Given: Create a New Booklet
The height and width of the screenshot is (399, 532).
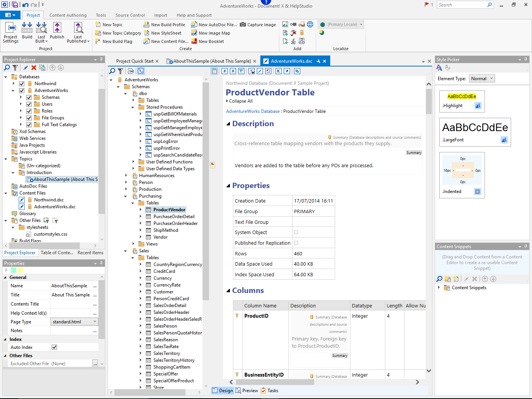Looking at the screenshot, I should pos(207,41).
